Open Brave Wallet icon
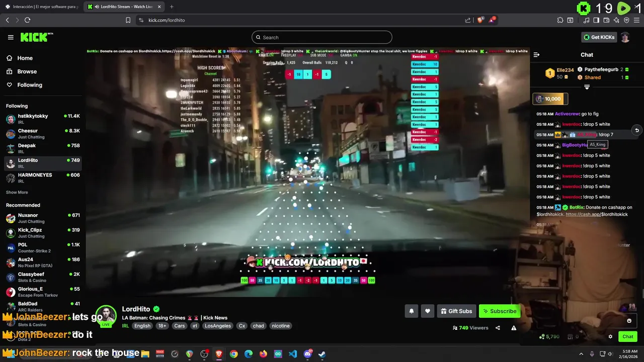Viewport: 644px width, 362px height. [x=606, y=20]
